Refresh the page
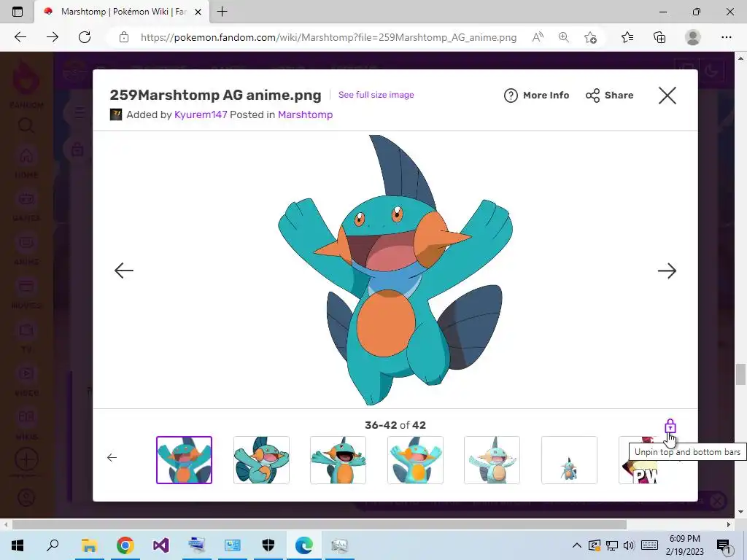 [85, 37]
